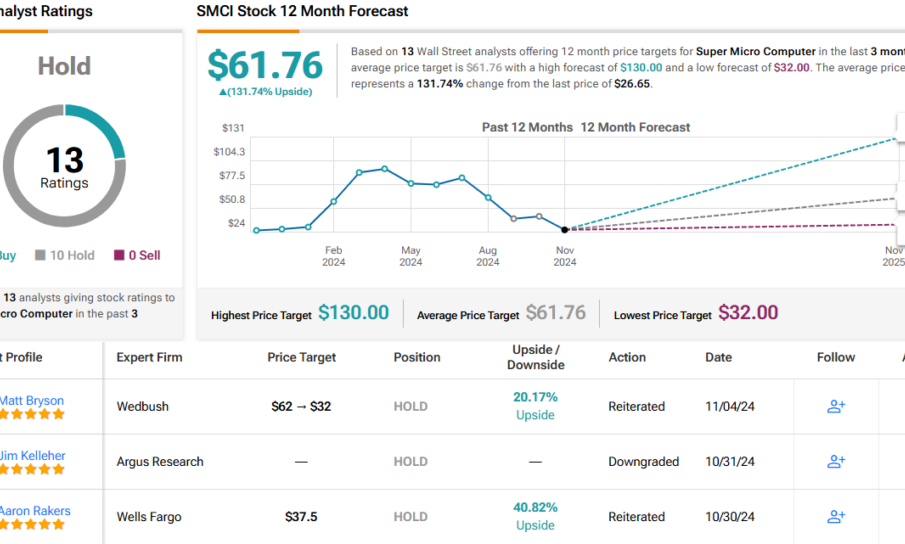Follow analyst Matt Bryson icon
The width and height of the screenshot is (905, 544).
tap(836, 406)
